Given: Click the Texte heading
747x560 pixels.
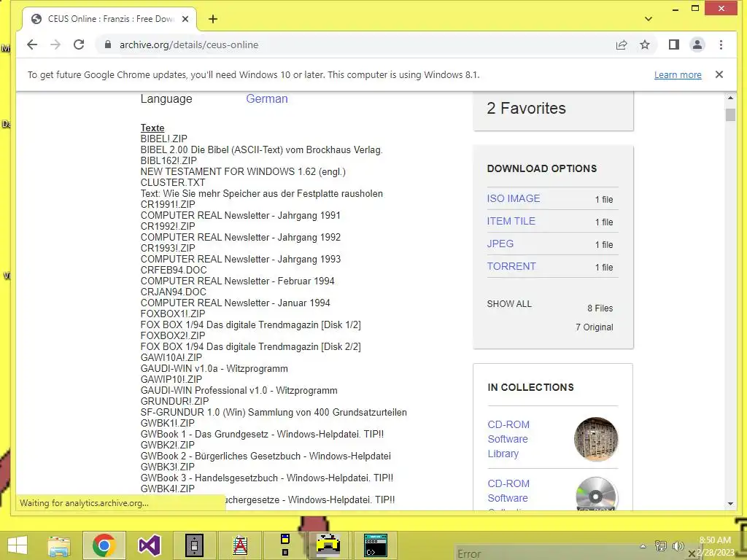Looking at the screenshot, I should click(152, 128).
